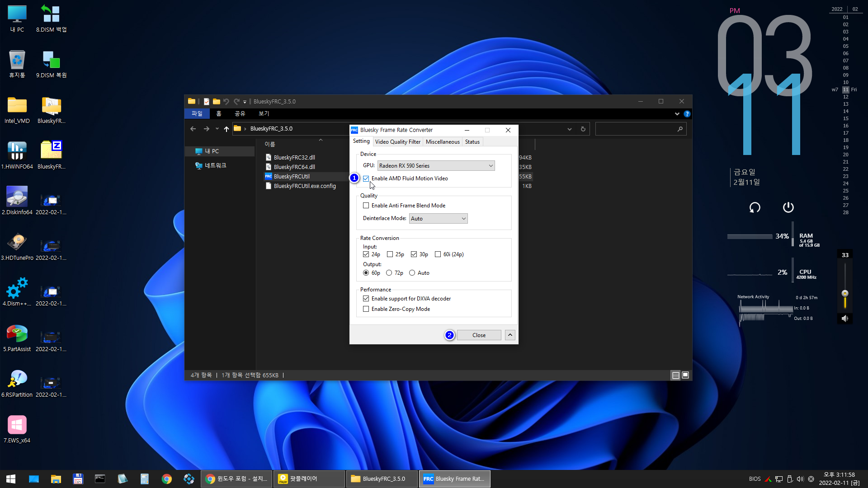Click the Explorer back arrow
The image size is (868, 488).
pyautogui.click(x=193, y=129)
